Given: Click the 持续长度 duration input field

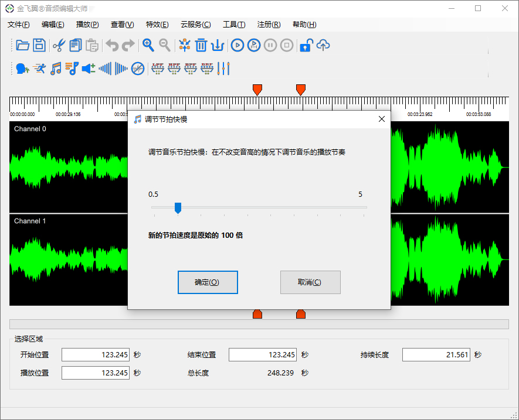Looking at the screenshot, I should [x=436, y=354].
